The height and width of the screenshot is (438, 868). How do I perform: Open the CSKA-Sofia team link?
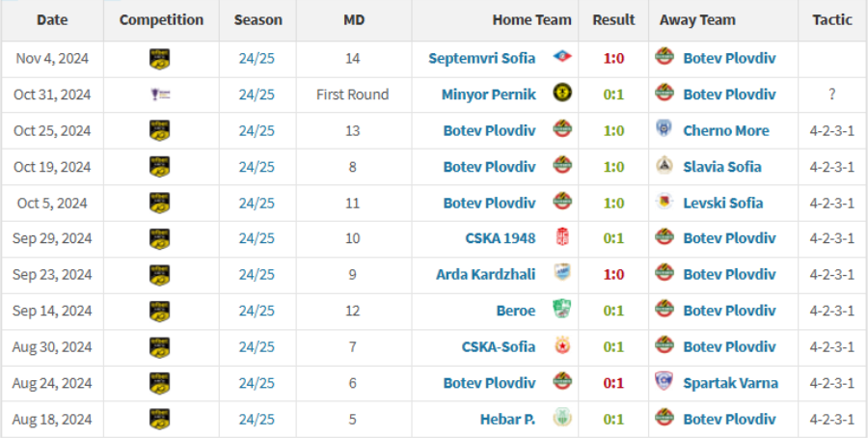click(x=499, y=347)
